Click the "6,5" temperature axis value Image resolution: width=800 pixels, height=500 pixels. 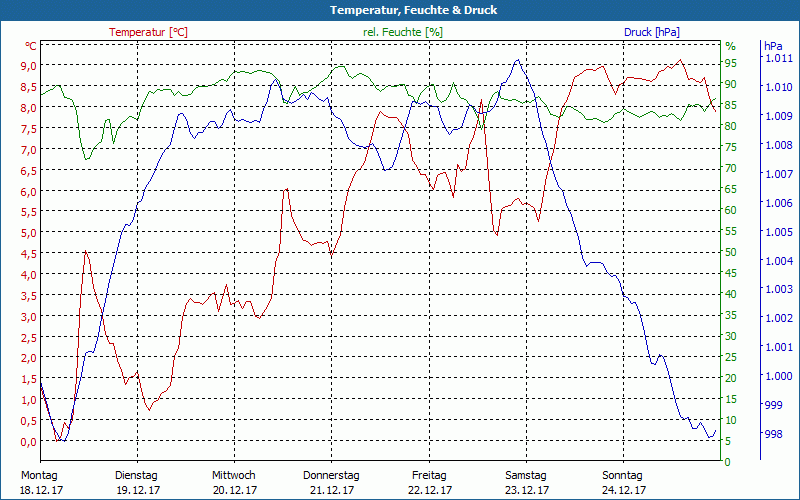(29, 170)
